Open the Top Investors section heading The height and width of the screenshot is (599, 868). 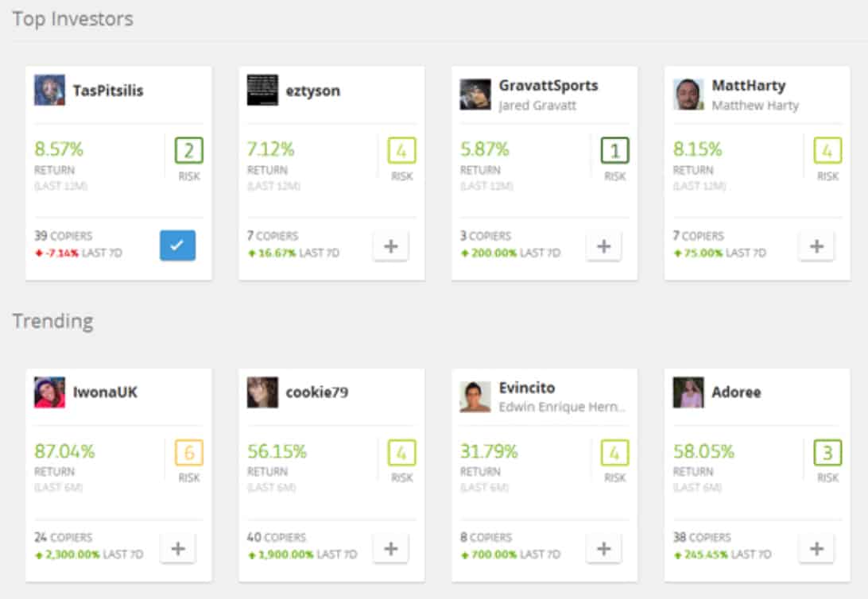click(x=72, y=19)
